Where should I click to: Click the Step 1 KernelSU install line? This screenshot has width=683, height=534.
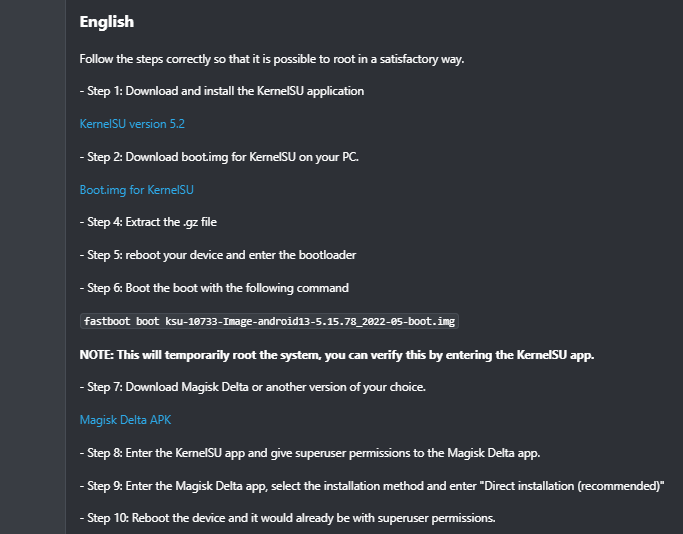(x=222, y=91)
